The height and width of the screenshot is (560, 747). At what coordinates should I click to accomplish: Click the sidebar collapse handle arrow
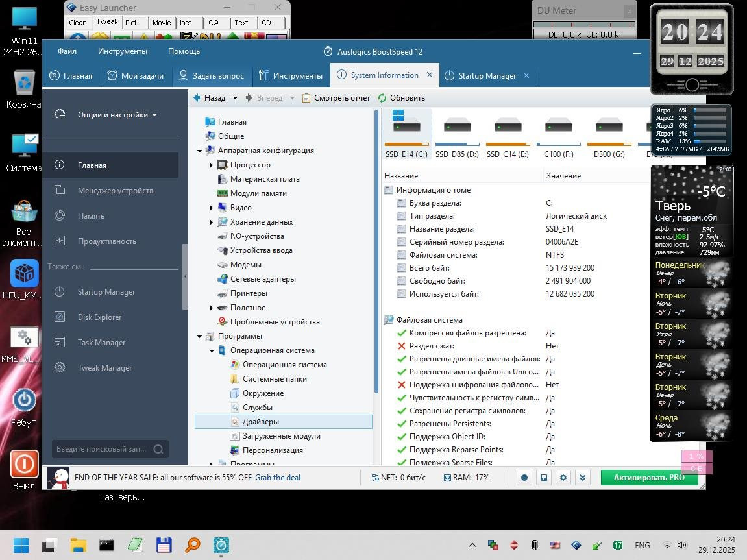(185, 276)
